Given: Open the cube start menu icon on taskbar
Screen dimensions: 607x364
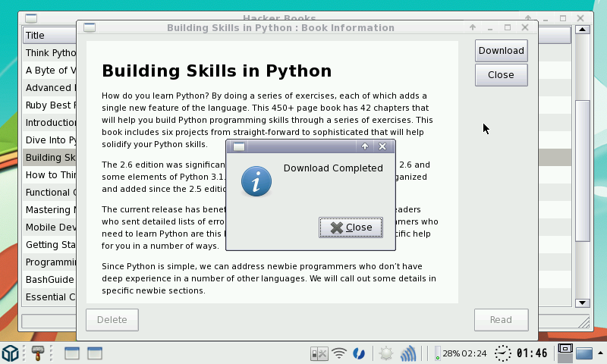Looking at the screenshot, I should [10, 353].
